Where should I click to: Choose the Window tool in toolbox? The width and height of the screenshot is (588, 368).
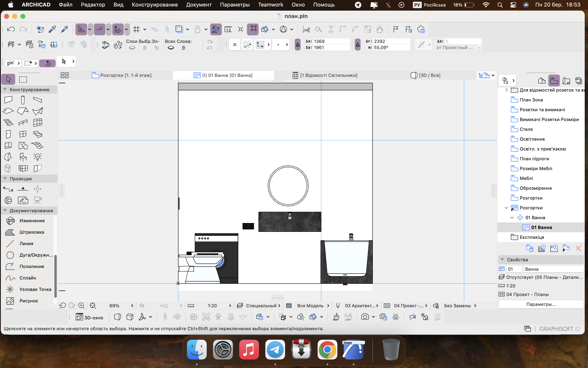coord(23,134)
